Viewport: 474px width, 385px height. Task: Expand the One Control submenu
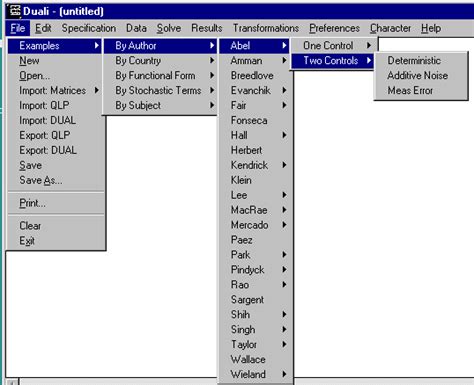click(x=334, y=46)
